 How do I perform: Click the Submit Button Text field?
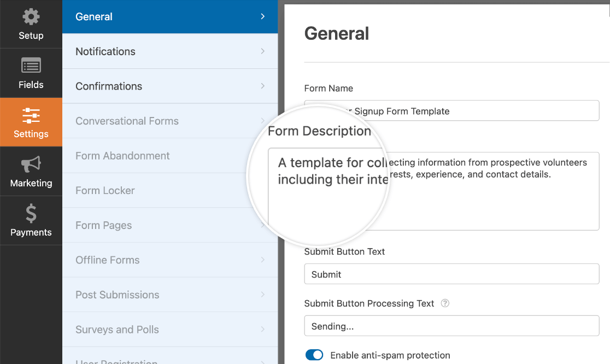[451, 274]
